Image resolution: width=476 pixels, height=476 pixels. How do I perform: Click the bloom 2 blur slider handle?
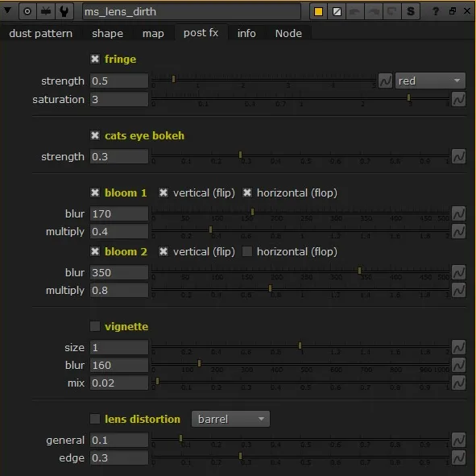359,271
